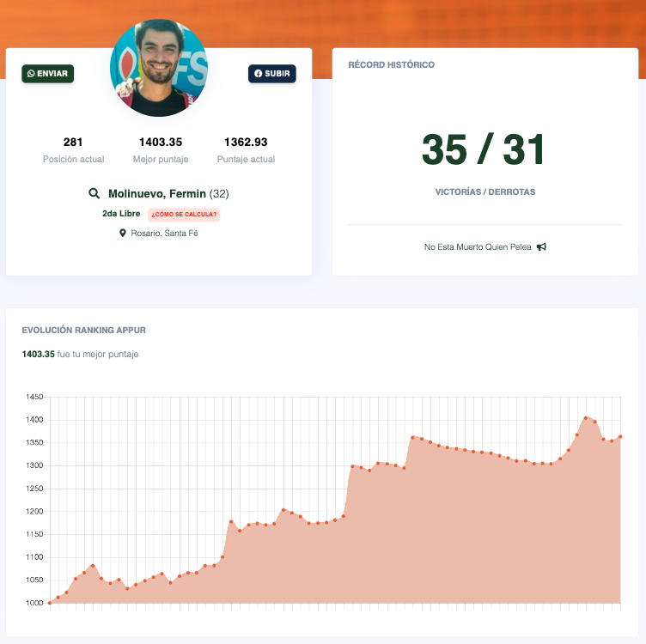Select the last data point on the chart

pos(620,436)
